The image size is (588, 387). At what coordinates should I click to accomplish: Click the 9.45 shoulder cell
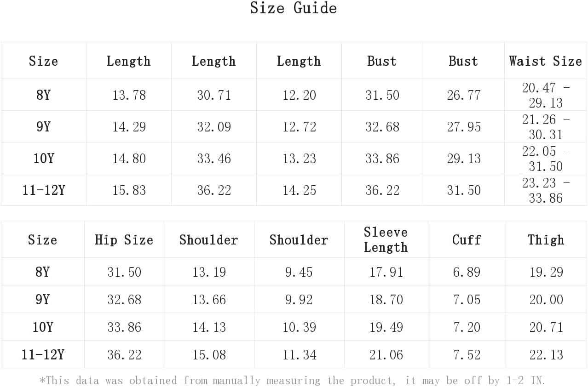299,272
